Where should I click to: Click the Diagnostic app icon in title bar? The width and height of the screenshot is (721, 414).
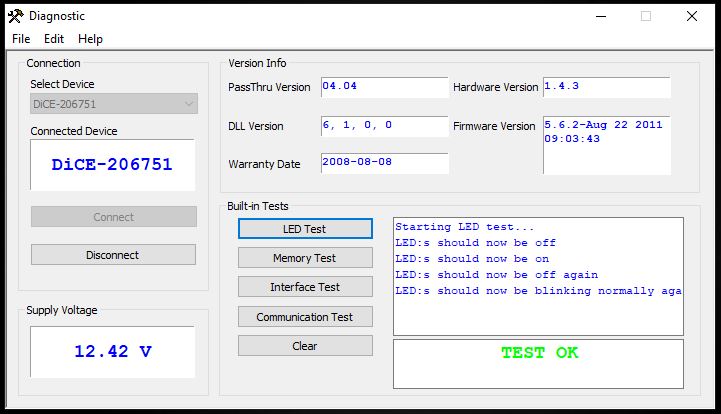point(16,16)
